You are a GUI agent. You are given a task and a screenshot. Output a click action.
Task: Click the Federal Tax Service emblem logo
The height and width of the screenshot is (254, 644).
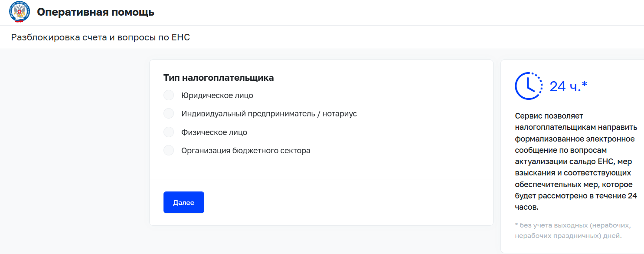click(20, 12)
